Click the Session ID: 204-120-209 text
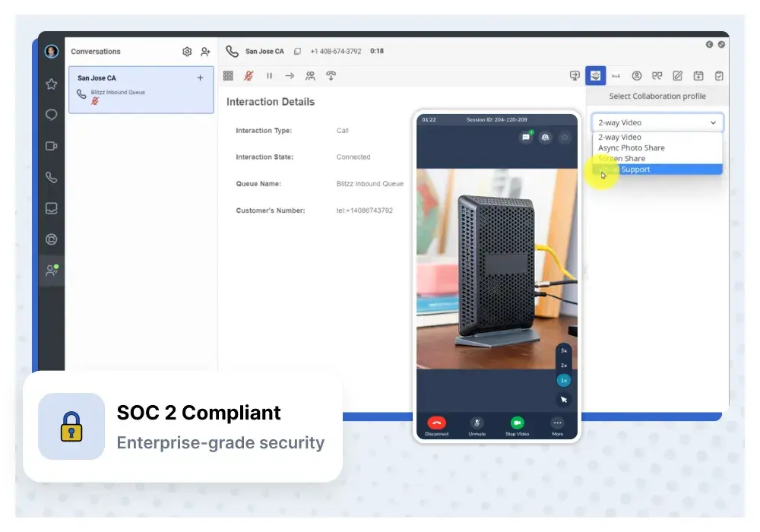Image resolution: width=760 pixels, height=532 pixels. pos(497,119)
